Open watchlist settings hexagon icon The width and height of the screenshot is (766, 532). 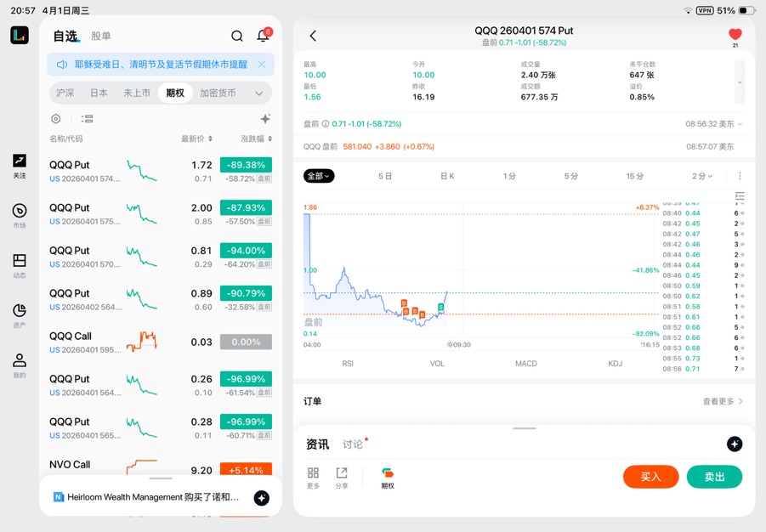point(56,119)
